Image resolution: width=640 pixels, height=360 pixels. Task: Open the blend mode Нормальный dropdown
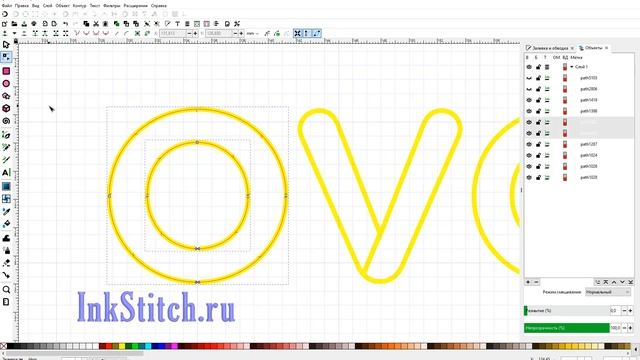(x=608, y=292)
